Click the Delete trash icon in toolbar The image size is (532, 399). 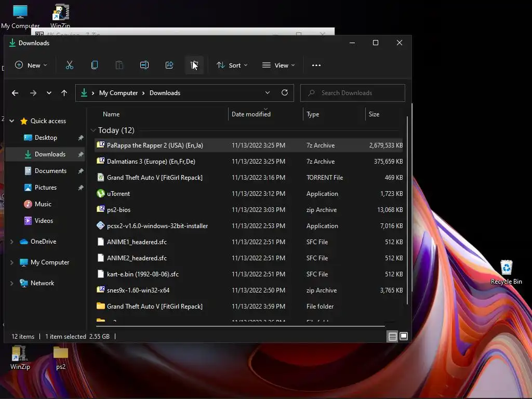point(194,65)
